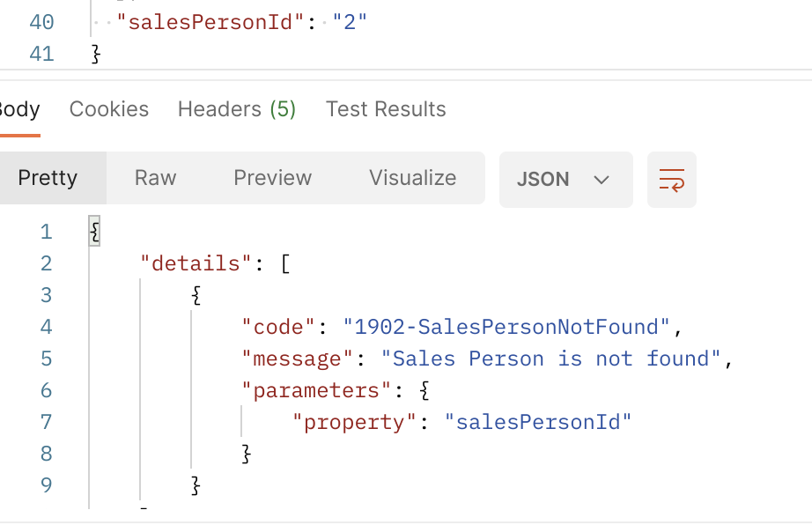This screenshot has width=812, height=525.
Task: Click the 1902-SalesPersonNotFound code value
Action: 506,327
